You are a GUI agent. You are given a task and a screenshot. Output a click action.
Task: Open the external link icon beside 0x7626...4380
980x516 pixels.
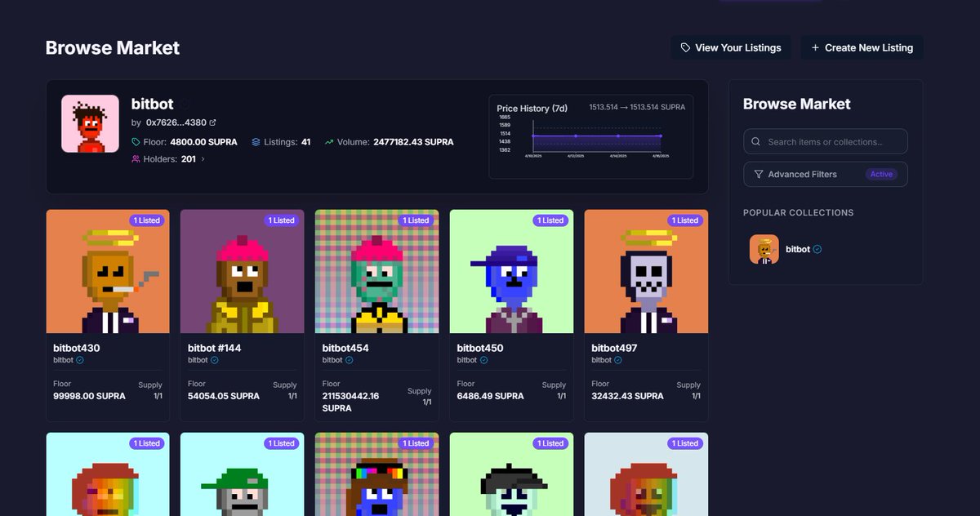[213, 122]
